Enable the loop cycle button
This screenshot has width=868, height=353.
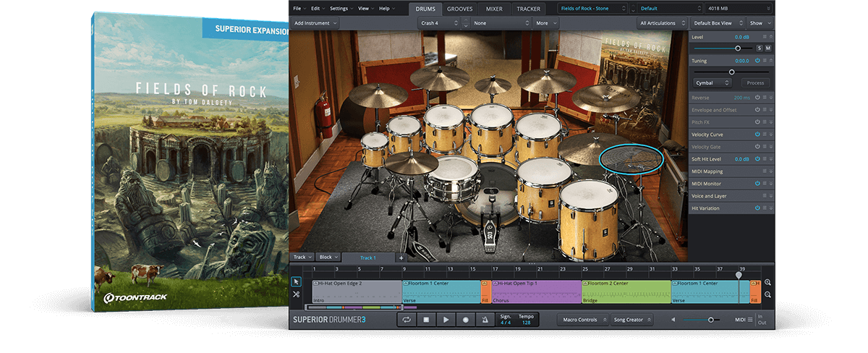407,320
